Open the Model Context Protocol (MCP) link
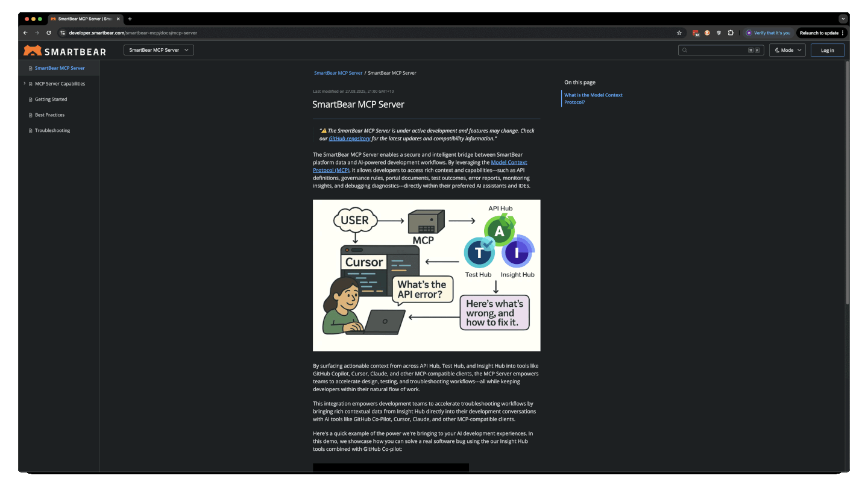The height and width of the screenshot is (496, 868). (x=509, y=163)
